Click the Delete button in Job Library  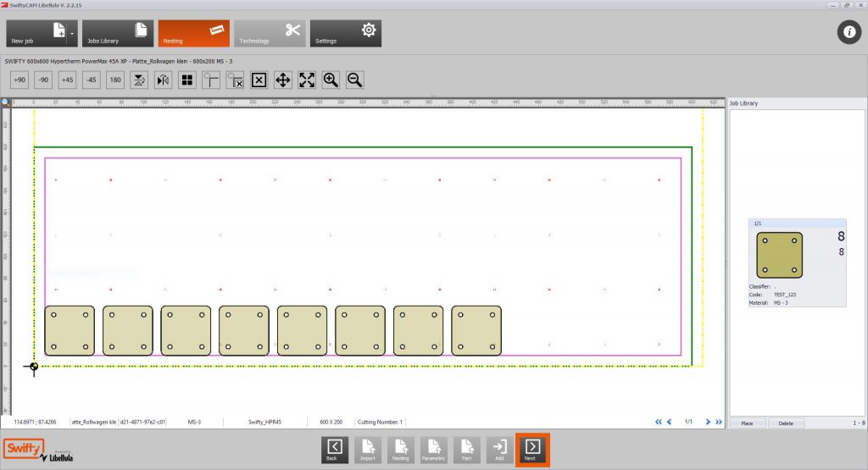786,423
